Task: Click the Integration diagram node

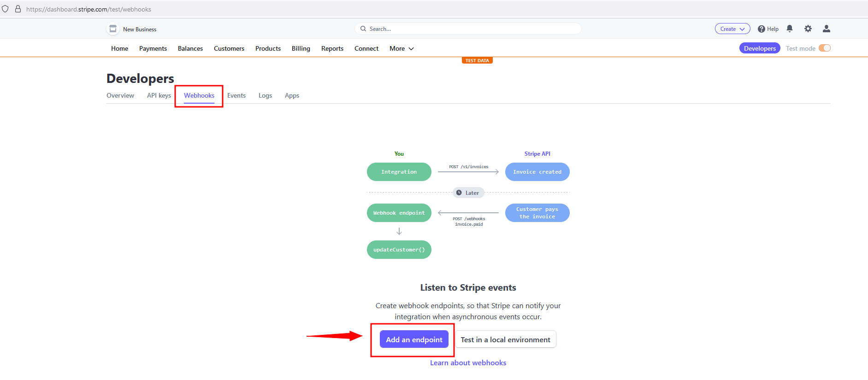Action: [x=399, y=172]
